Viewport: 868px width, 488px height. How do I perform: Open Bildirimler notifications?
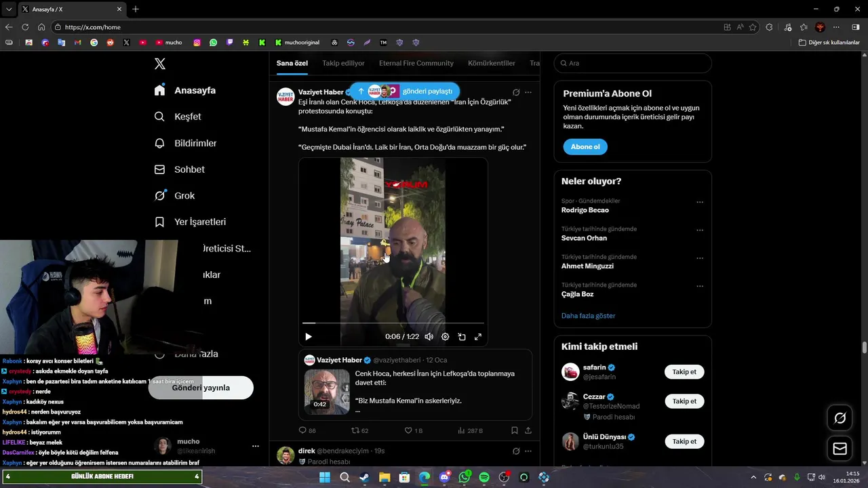tap(186, 143)
